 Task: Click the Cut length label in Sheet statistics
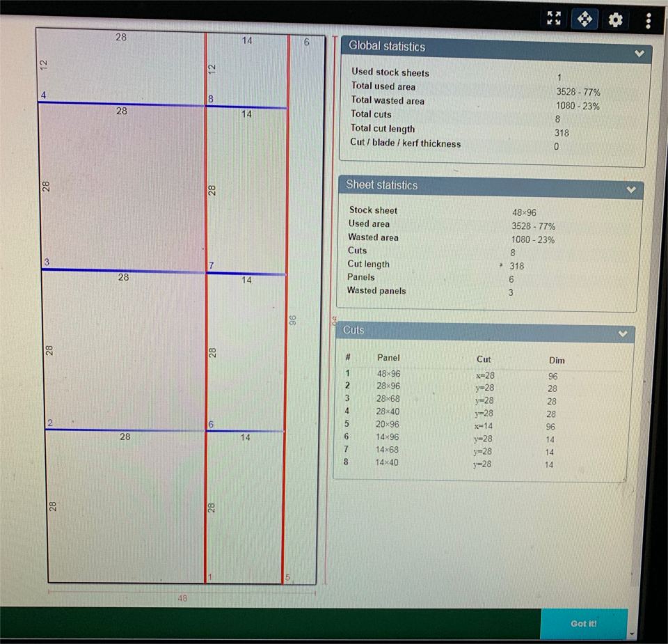tap(368, 264)
